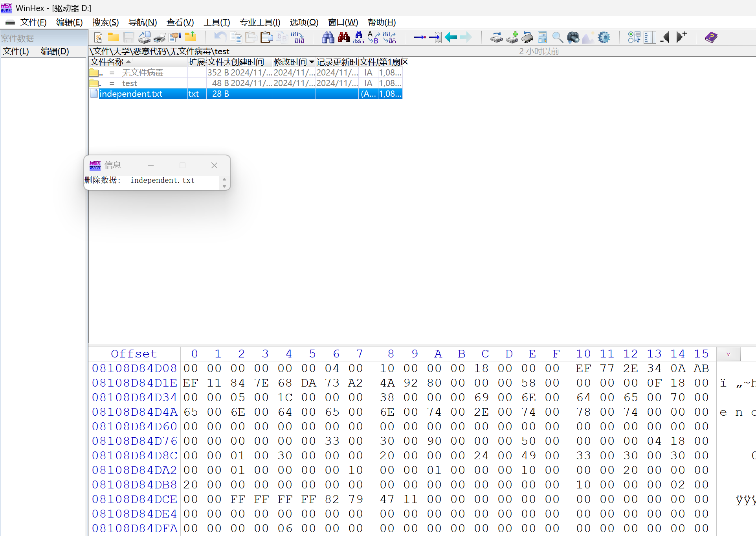The height and width of the screenshot is (536, 756).
Task: Click the black right-arrow plus icon
Action: click(681, 38)
